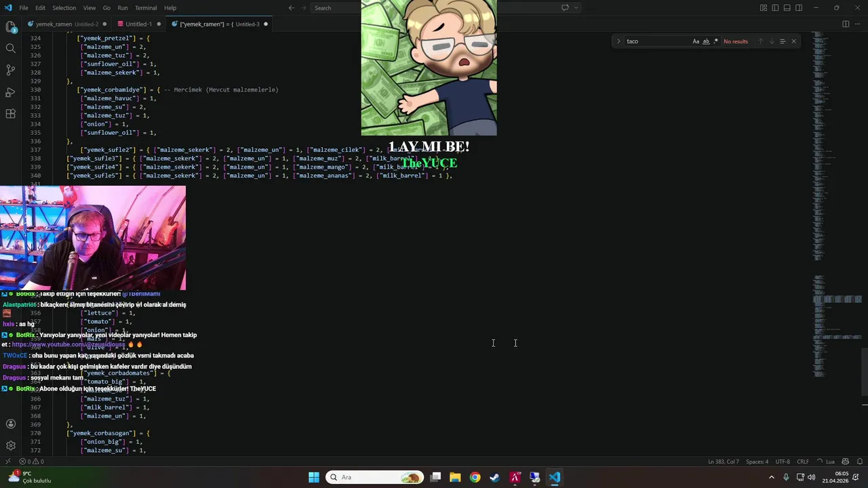Open the Windows Start button
The height and width of the screenshot is (488, 868).
(314, 477)
